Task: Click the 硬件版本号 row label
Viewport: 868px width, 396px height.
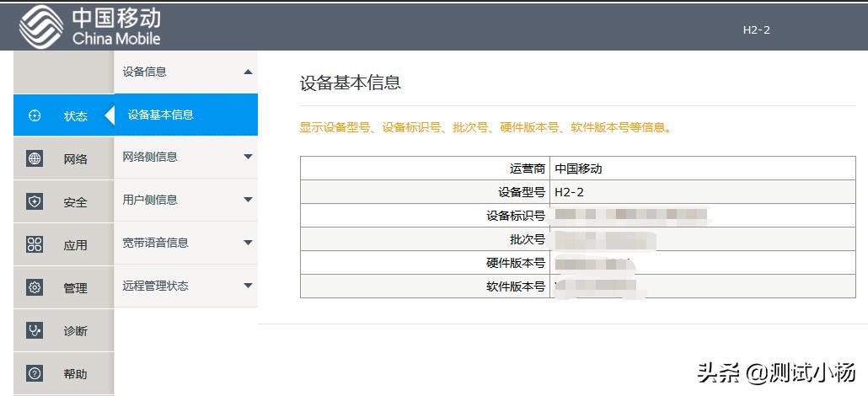Action: click(516, 263)
